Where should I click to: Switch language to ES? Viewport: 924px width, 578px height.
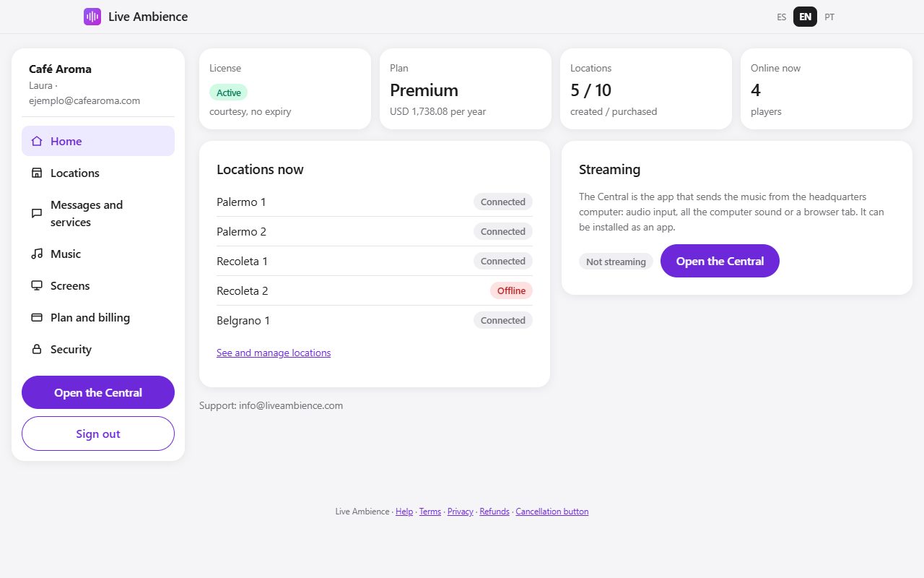pos(782,17)
